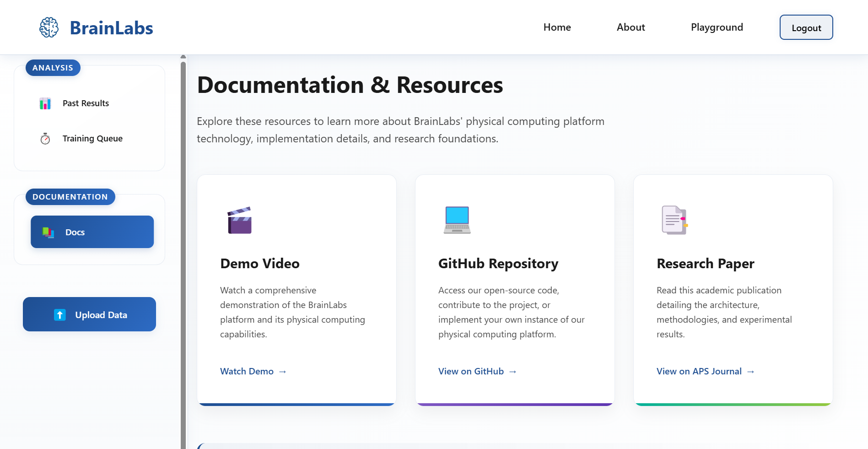Open the Playground page

tap(717, 27)
